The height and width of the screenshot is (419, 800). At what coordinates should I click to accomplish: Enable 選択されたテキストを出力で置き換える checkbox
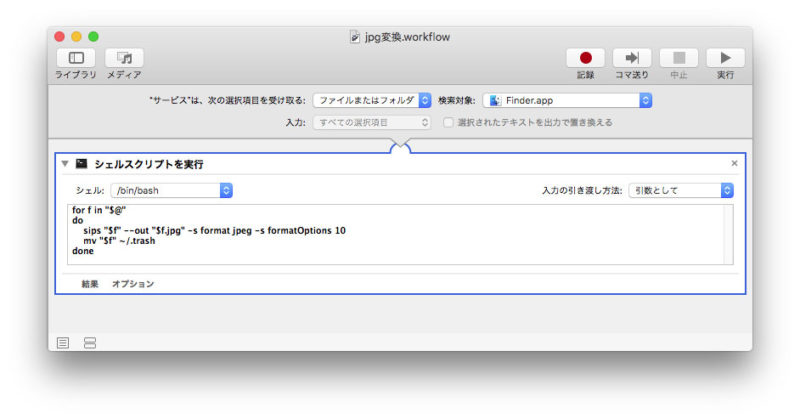click(449, 122)
